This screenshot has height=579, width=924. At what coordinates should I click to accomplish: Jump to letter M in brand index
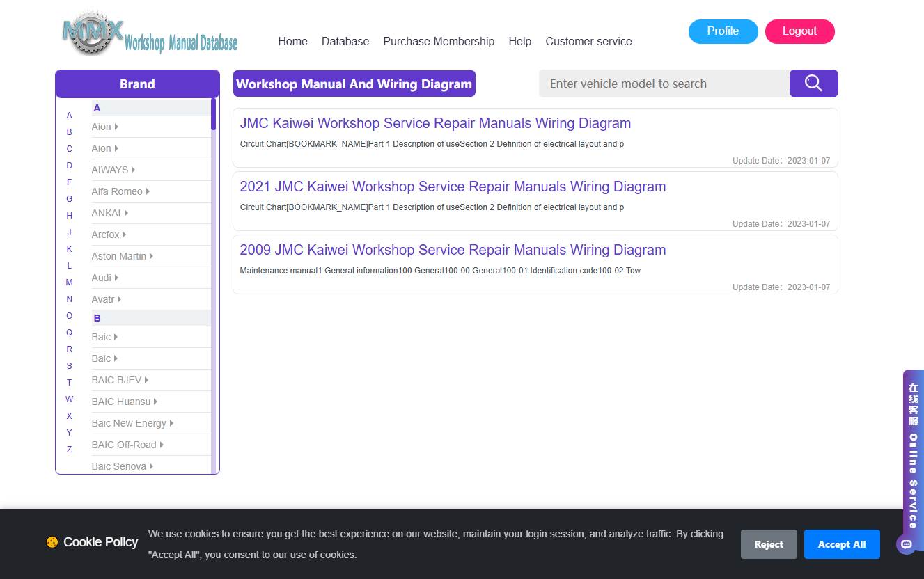(x=69, y=283)
